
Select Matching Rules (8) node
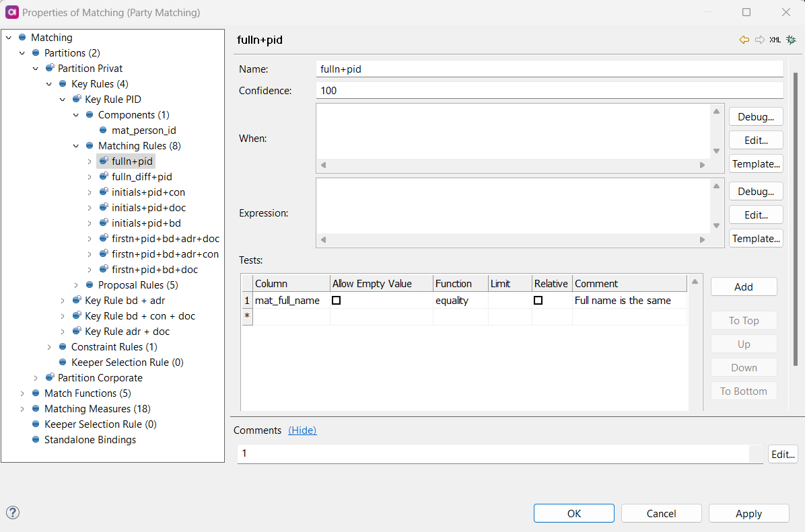pos(139,146)
